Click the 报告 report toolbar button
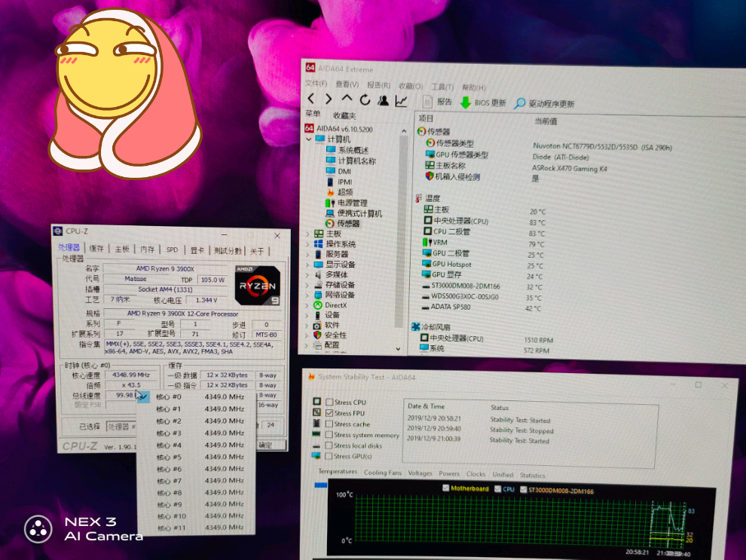 pyautogui.click(x=438, y=102)
